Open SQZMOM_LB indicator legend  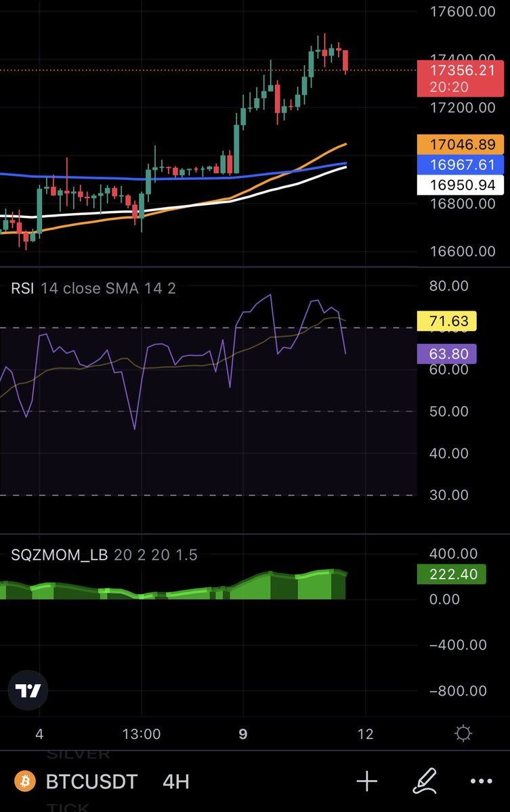pos(104,555)
